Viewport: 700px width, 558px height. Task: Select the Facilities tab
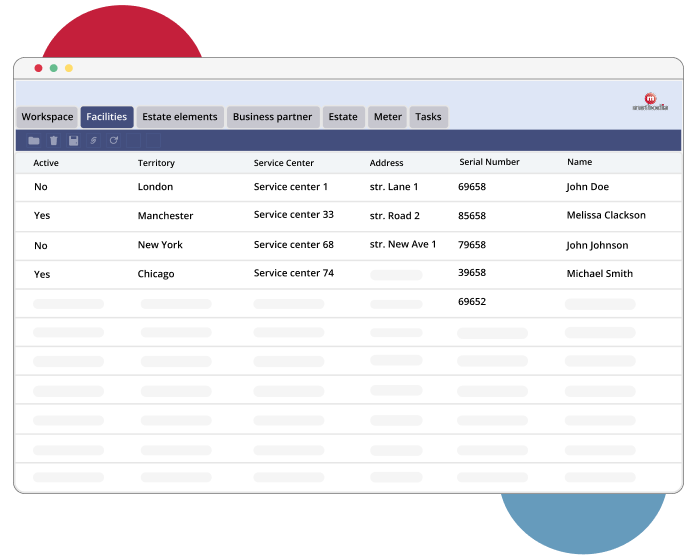(107, 117)
